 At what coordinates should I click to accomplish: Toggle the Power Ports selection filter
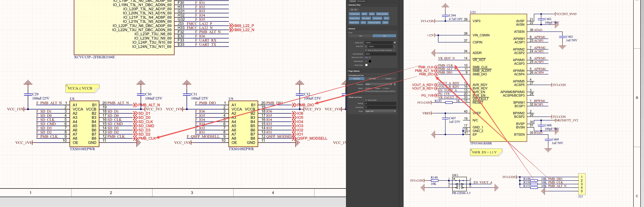click(x=354, y=23)
